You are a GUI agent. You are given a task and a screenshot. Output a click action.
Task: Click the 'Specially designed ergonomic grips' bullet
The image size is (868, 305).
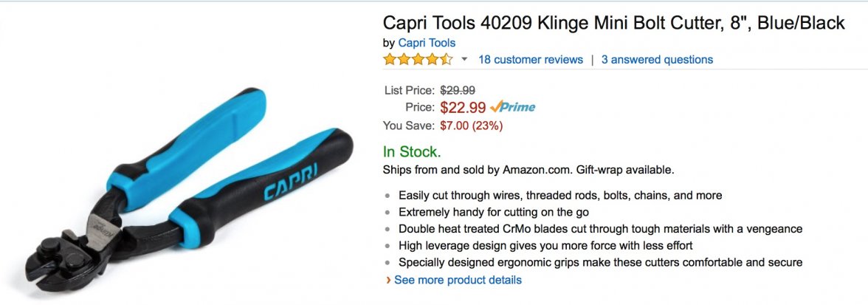(x=600, y=262)
